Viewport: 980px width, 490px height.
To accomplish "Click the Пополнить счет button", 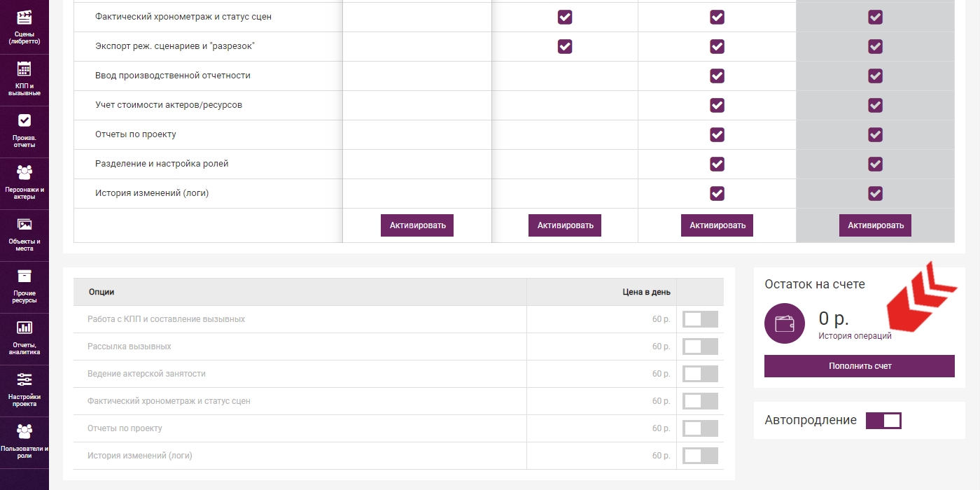I will 860,366.
